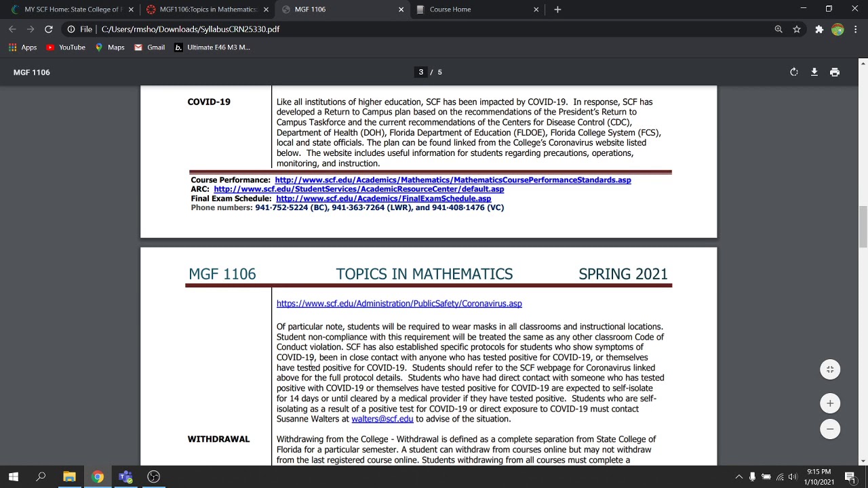Open Microsoft Teams from taskbar
Screen dimensions: 868x488
tap(125, 476)
